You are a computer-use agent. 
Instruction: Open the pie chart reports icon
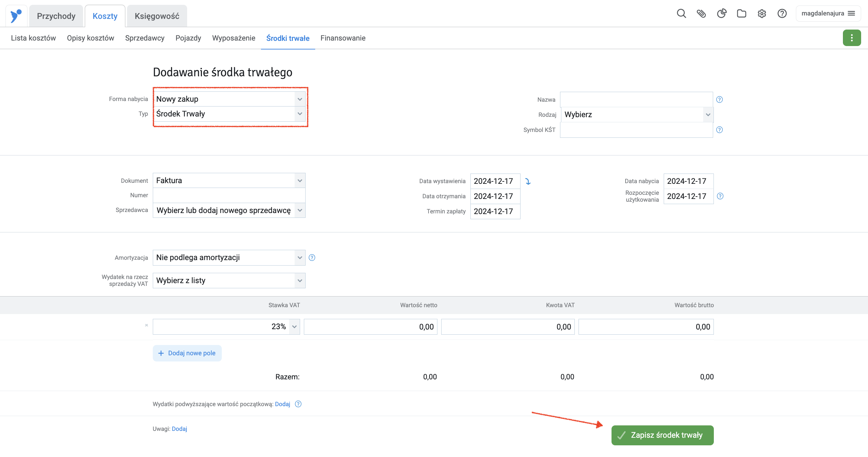pyautogui.click(x=721, y=14)
